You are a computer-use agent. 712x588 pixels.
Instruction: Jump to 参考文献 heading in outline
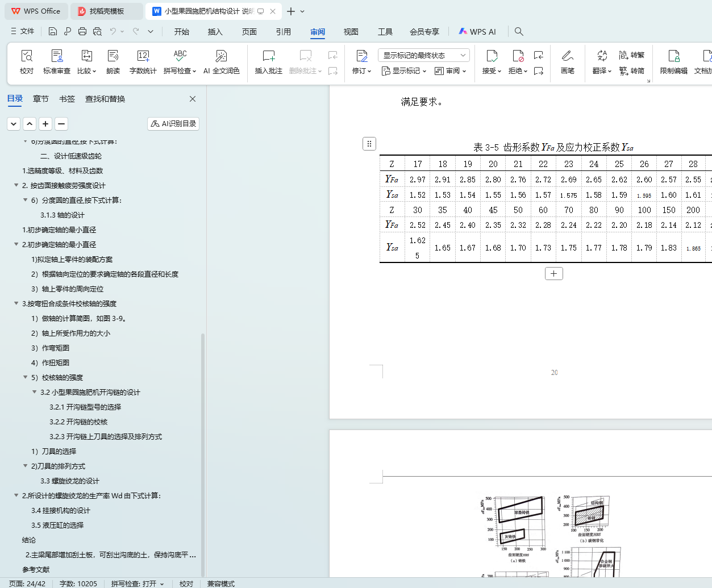(x=36, y=569)
